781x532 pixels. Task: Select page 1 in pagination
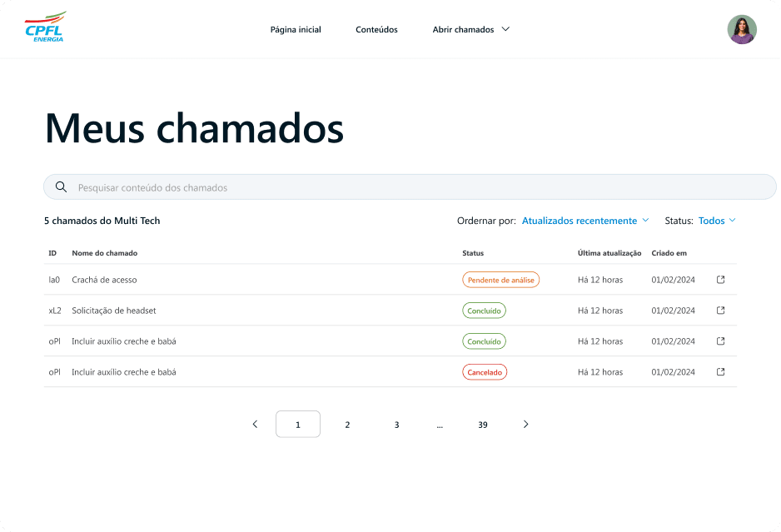298,424
